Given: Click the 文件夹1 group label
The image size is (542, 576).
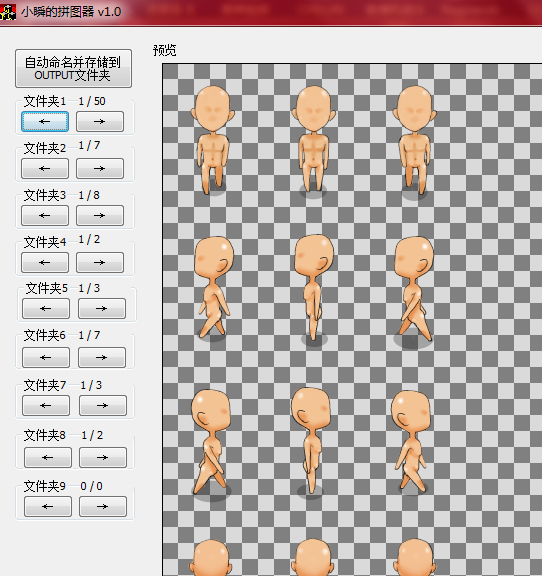Looking at the screenshot, I should coord(45,101).
